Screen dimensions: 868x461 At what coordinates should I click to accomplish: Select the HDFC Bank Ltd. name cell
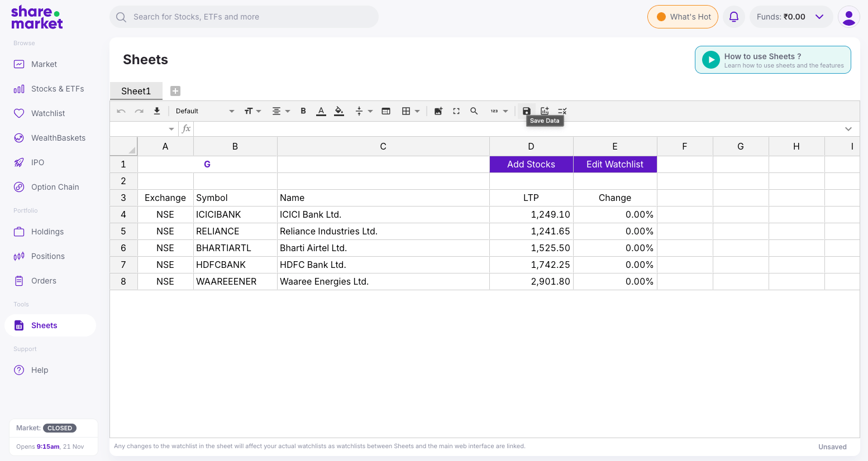[383, 265]
